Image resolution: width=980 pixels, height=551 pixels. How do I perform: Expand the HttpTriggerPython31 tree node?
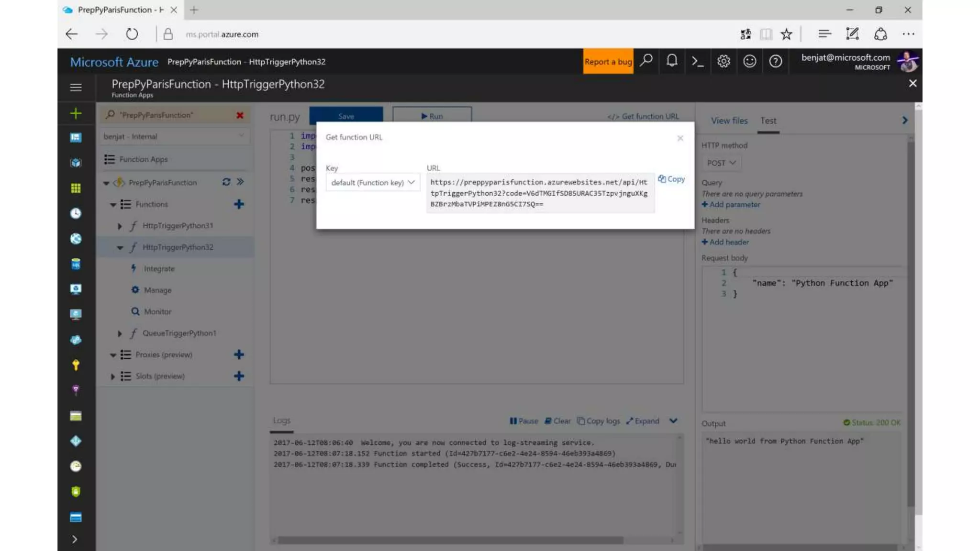pos(120,226)
